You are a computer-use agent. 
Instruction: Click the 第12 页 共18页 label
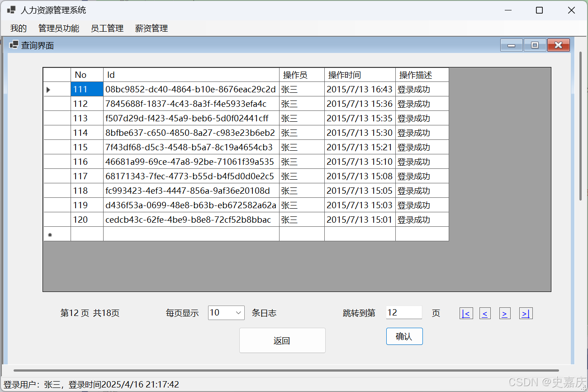pyautogui.click(x=90, y=313)
